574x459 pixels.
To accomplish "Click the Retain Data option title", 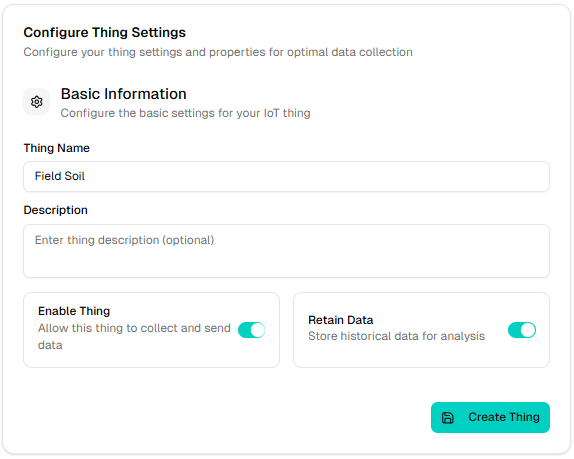I will tap(340, 320).
